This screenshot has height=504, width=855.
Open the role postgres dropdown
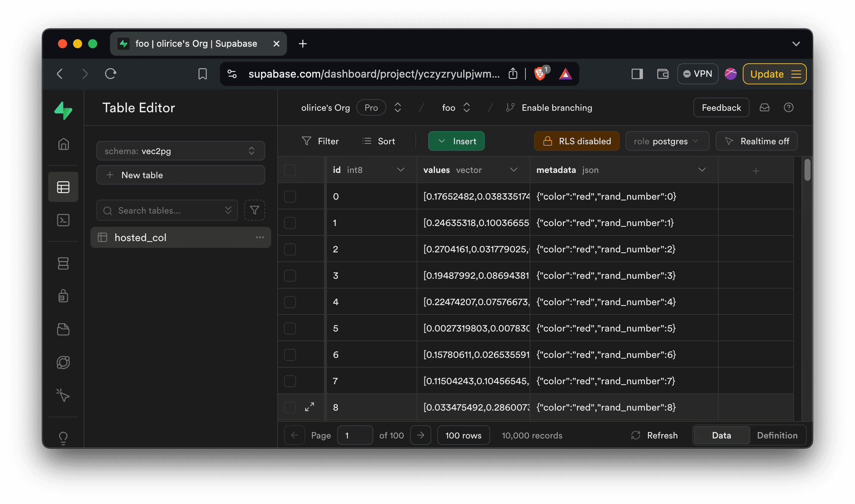tap(667, 141)
